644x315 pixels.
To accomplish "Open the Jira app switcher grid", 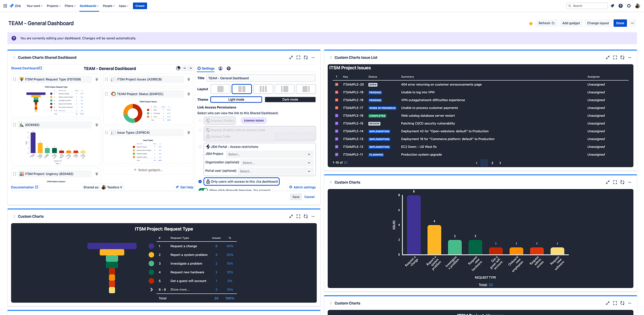I will 5,6.
